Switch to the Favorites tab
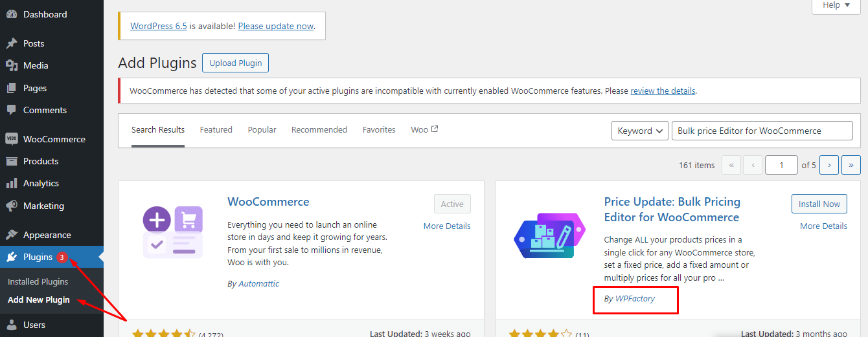 [x=379, y=129]
